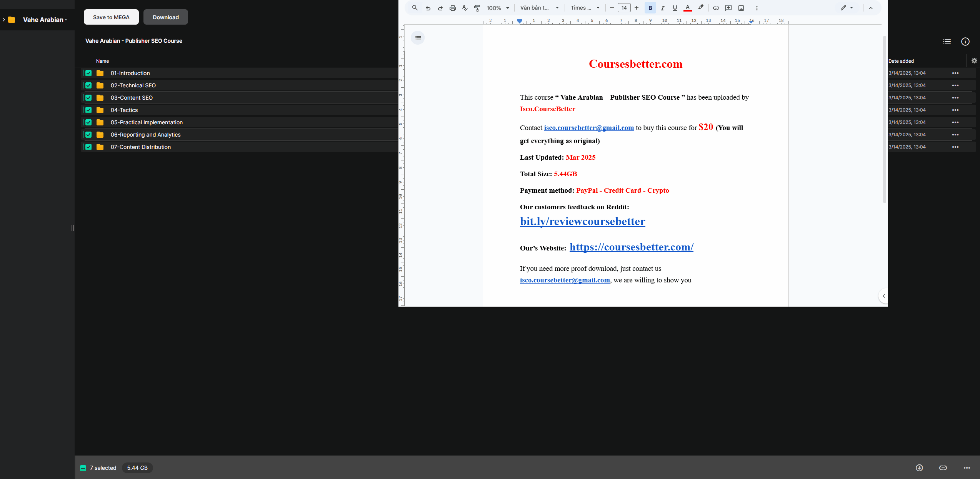Click the print icon in toolbar
The image size is (980, 479).
point(453,8)
